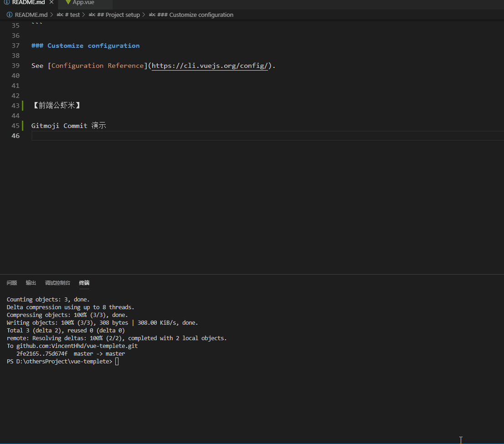The height and width of the screenshot is (444, 504).
Task: Click the '2fe2165..75d674f master -> master' line
Action: [x=71, y=354]
